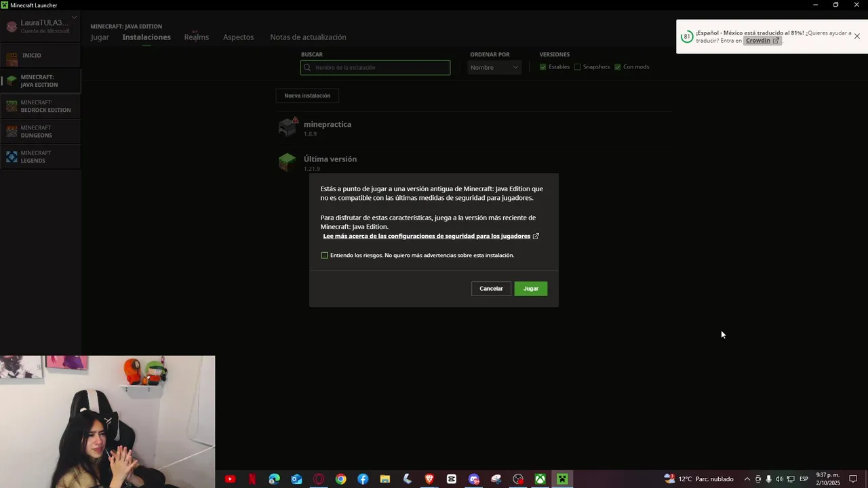Click the microphone tray icon
868x488 pixels.
(x=768, y=479)
